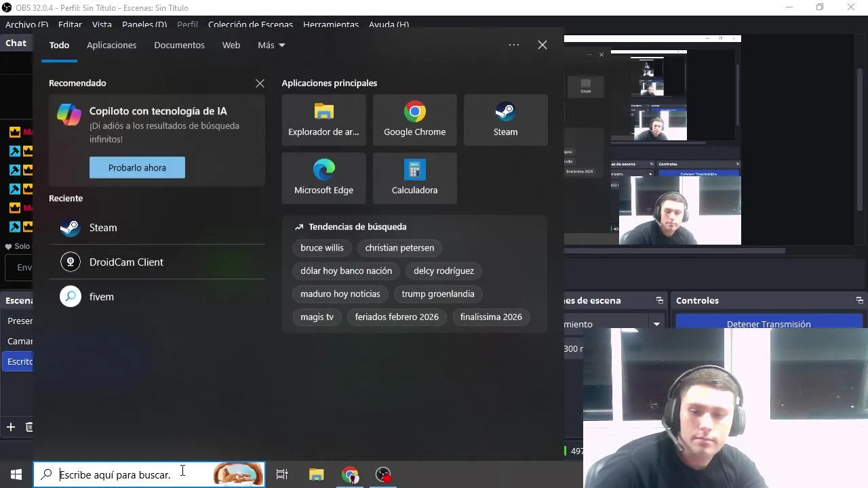Launch Google Chrome from main apps
The image size is (868, 488).
pyautogui.click(x=414, y=120)
